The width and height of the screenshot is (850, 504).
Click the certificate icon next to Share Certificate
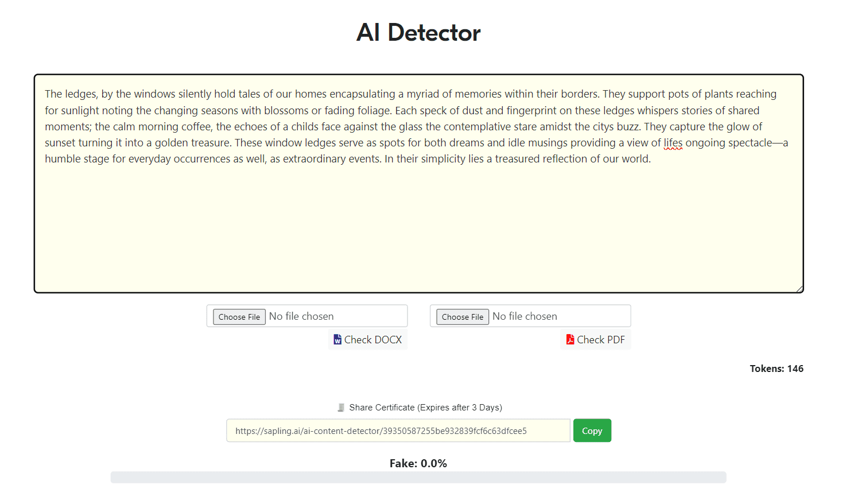pos(341,408)
